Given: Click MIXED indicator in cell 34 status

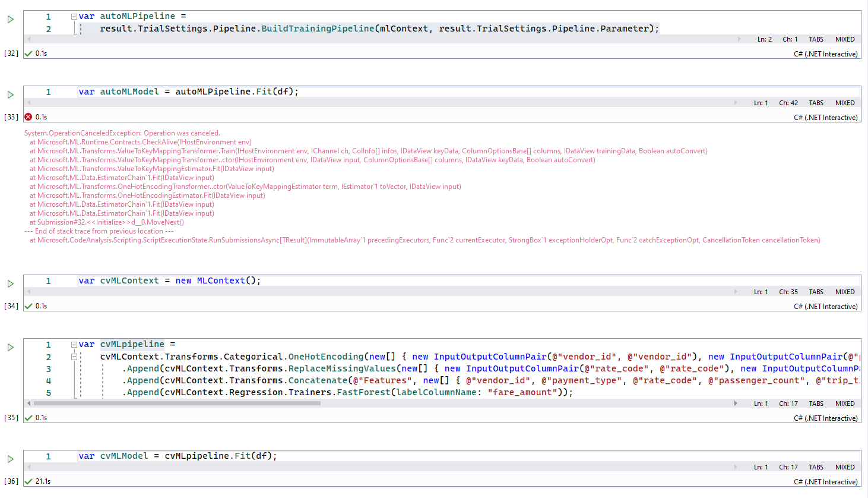Looking at the screenshot, I should 845,292.
